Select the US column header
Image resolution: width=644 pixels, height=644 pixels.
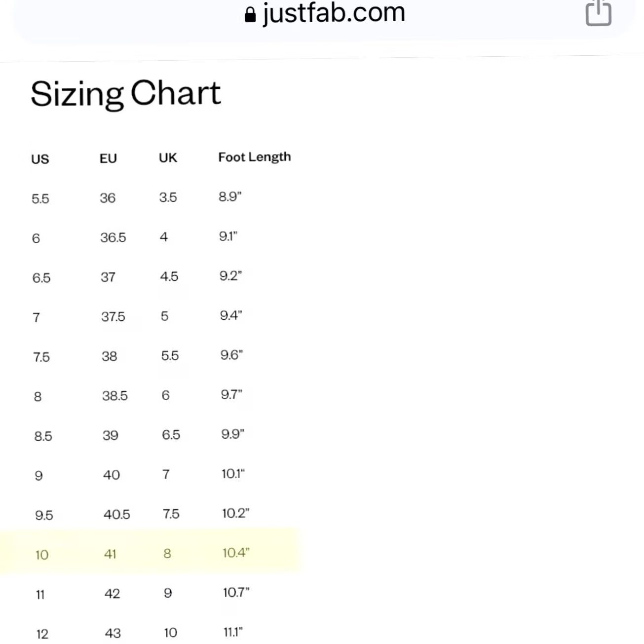tap(40, 159)
